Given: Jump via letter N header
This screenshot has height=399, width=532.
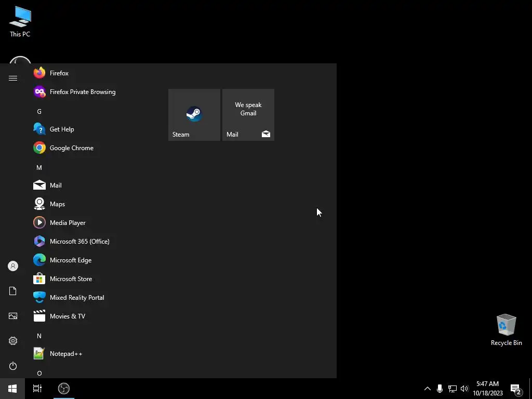Looking at the screenshot, I should [39, 336].
